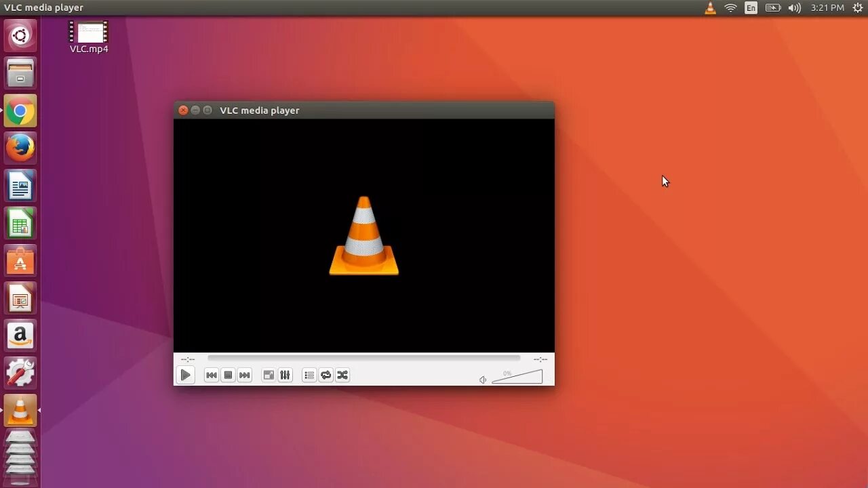868x488 pixels.
Task: Click the VLC cone tray indicator
Action: point(710,8)
